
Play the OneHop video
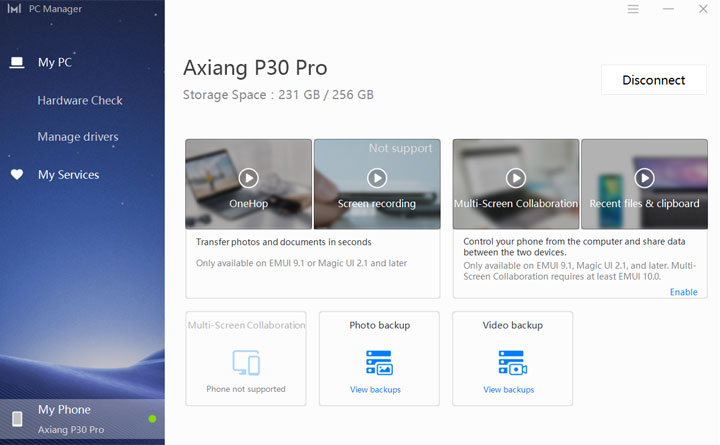coord(248,178)
